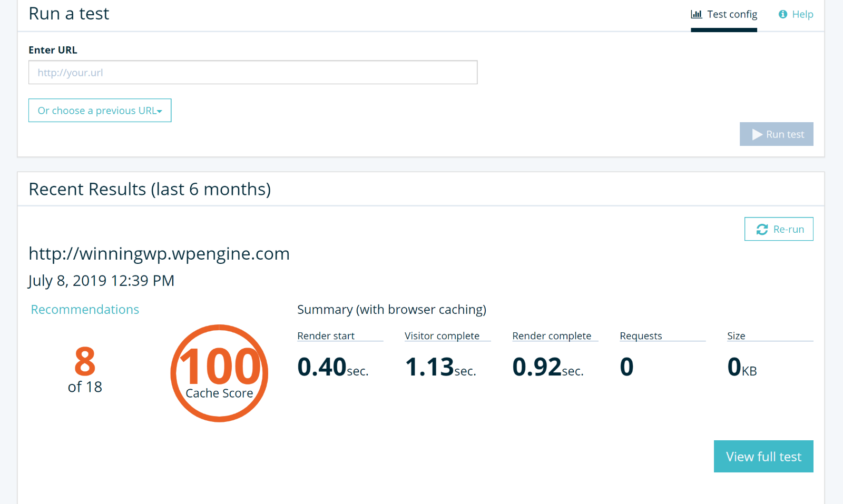
Task: Click the Render start value 0.40 sec.
Action: pos(332,367)
